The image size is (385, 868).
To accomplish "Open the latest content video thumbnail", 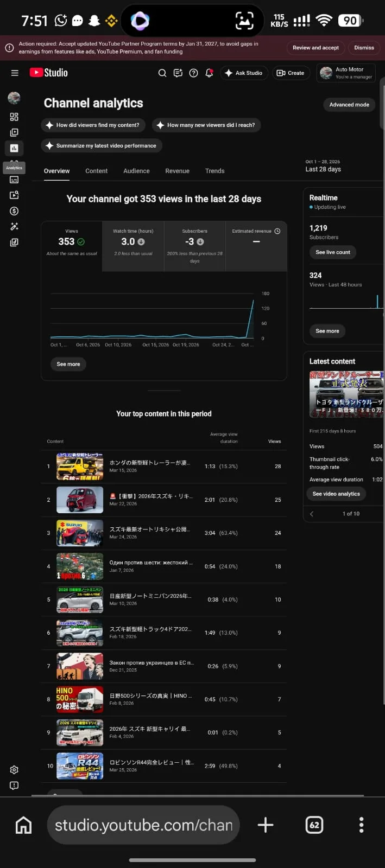I will tap(346, 394).
